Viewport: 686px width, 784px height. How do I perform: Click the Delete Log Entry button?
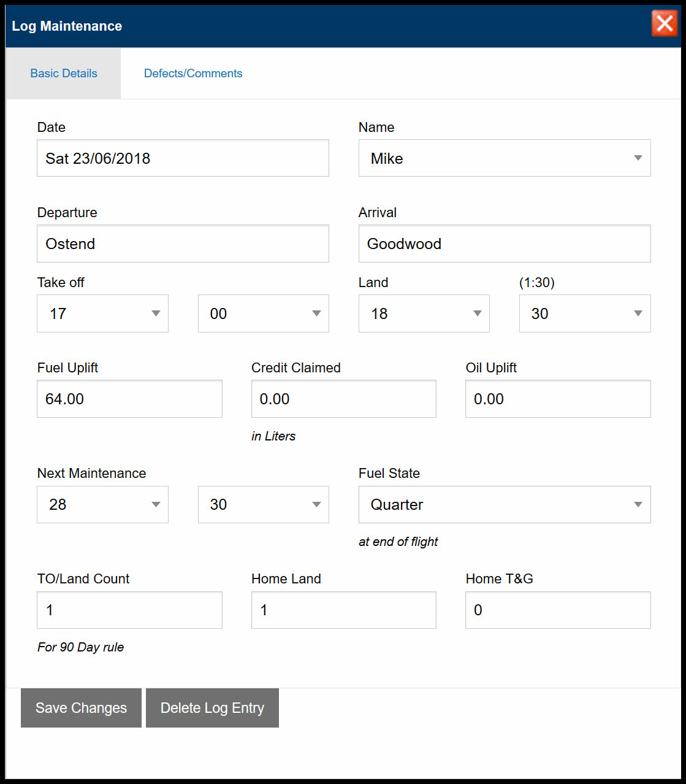[212, 708]
